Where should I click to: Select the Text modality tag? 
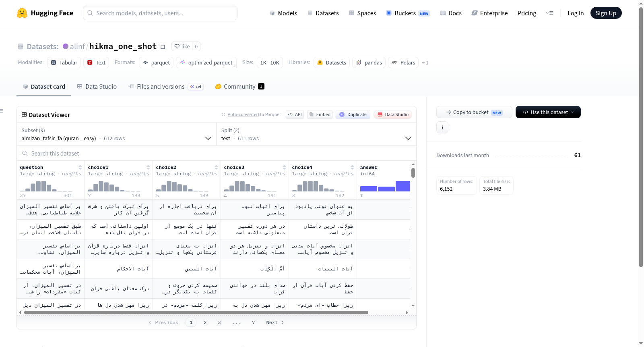[x=96, y=62]
